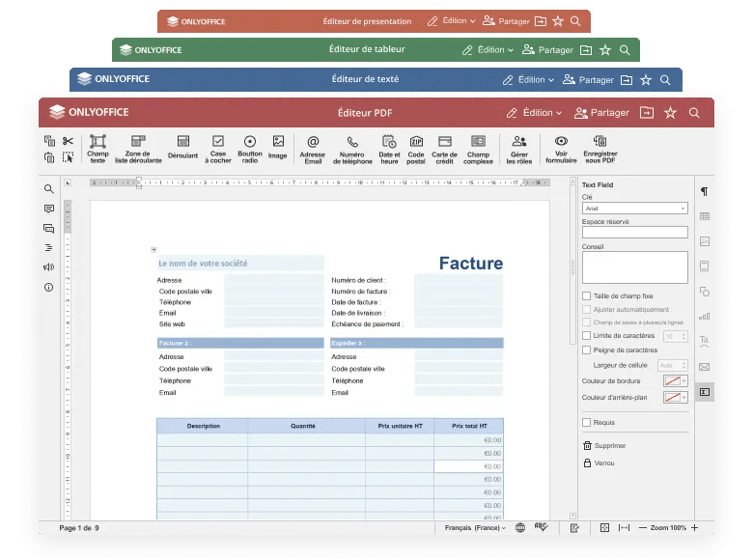Toggle Champ de saisie à plusieurs lignes
This screenshot has width=753, height=560.
coord(586,322)
